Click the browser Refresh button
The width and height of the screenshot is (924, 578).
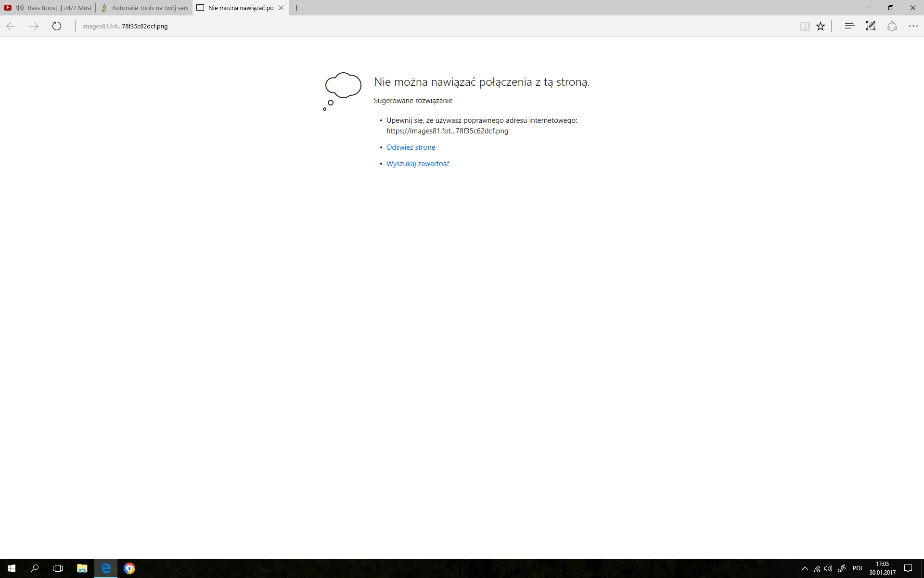click(57, 26)
